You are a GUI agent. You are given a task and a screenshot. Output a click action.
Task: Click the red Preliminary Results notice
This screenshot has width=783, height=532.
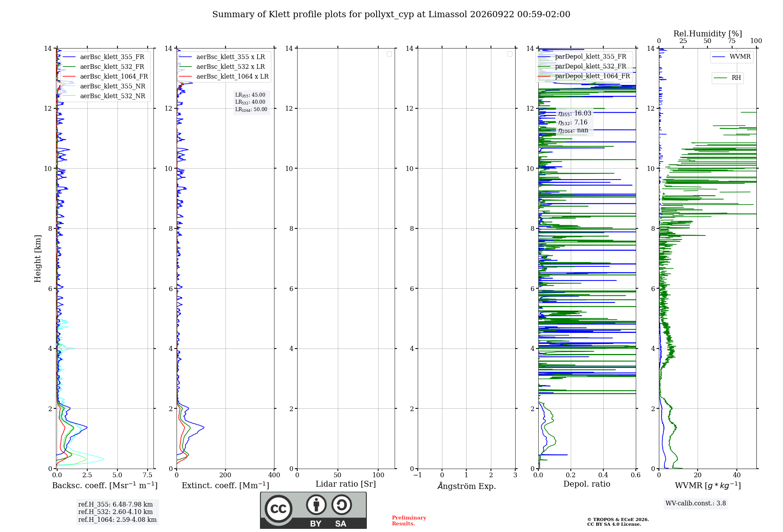tap(409, 521)
